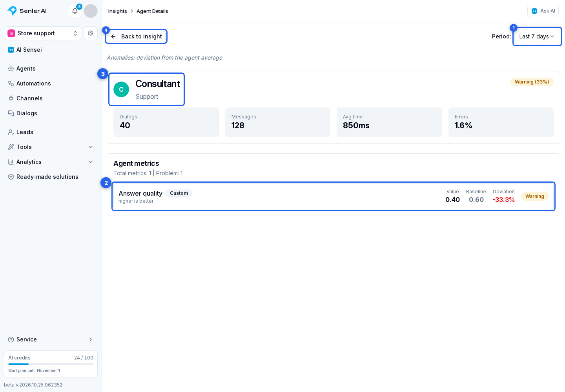565x392 pixels.
Task: Click the Analytics chart icon
Action: (11, 162)
